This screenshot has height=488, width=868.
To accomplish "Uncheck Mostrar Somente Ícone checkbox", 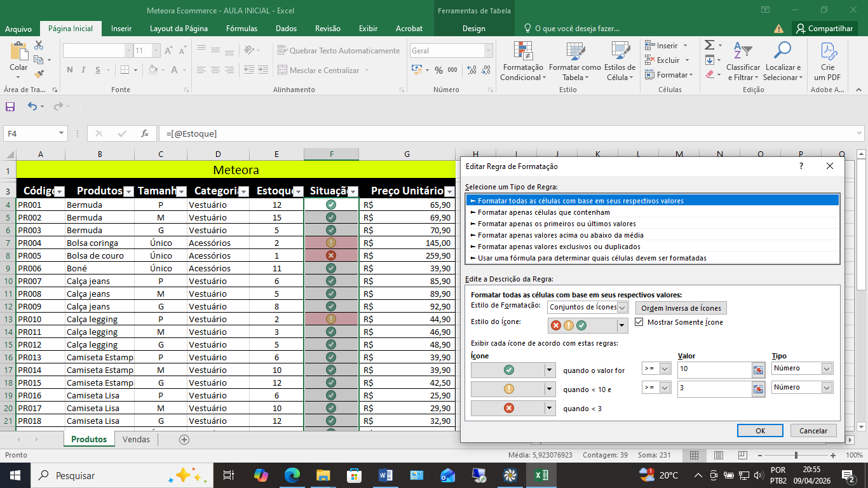I will coord(639,322).
